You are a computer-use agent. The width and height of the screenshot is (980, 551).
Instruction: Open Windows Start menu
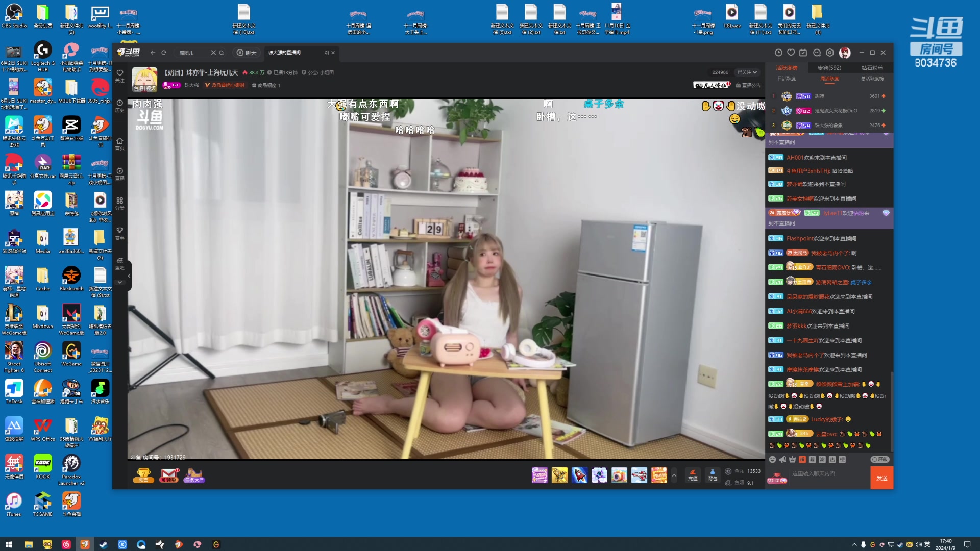9,544
